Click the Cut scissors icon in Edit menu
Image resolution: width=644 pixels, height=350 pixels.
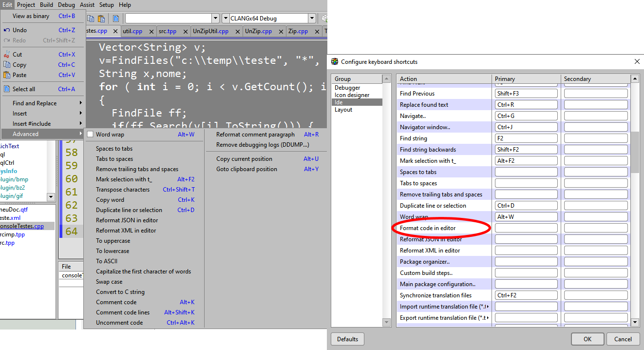[7, 55]
